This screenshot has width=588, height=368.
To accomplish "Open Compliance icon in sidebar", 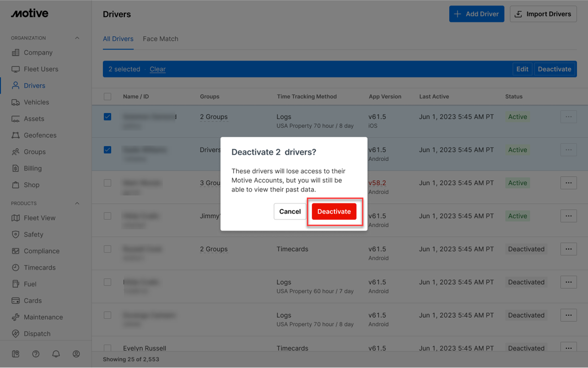I will point(16,251).
